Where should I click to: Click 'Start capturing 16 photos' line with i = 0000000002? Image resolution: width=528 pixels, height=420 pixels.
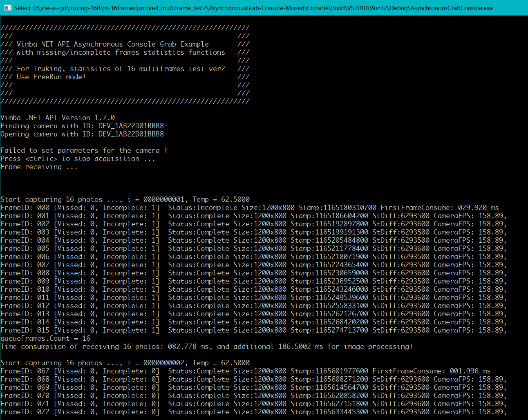point(125,363)
